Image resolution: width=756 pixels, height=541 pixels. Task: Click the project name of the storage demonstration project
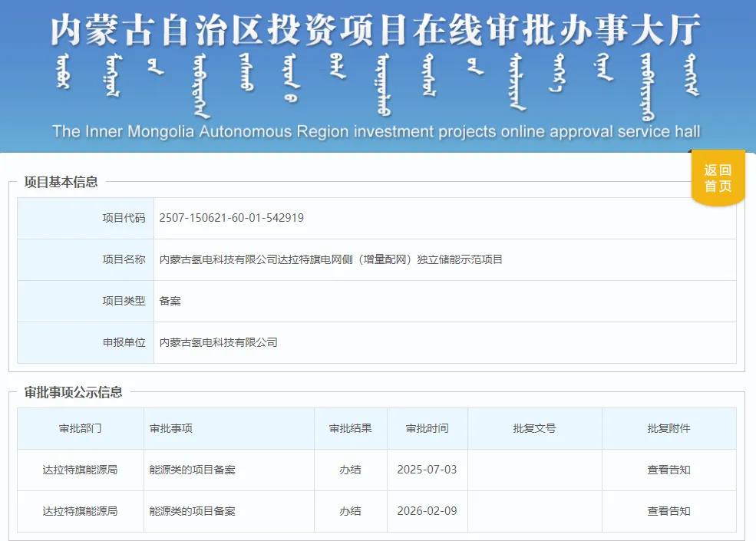332,259
